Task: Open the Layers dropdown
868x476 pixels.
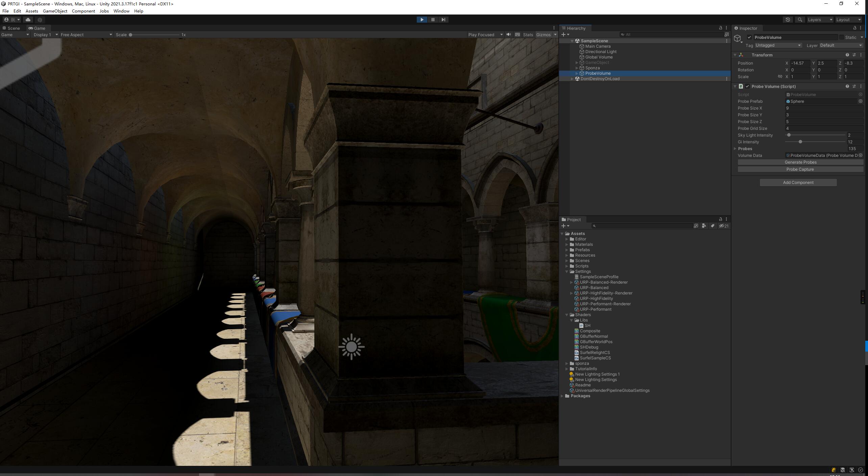Action: 820,20
